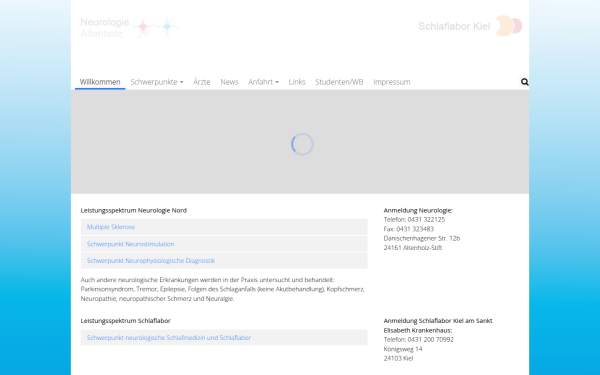Image resolution: width=600 pixels, height=375 pixels.
Task: Open Schwerpunkt Neurophysiologische Diagnostik link
Action: click(151, 261)
